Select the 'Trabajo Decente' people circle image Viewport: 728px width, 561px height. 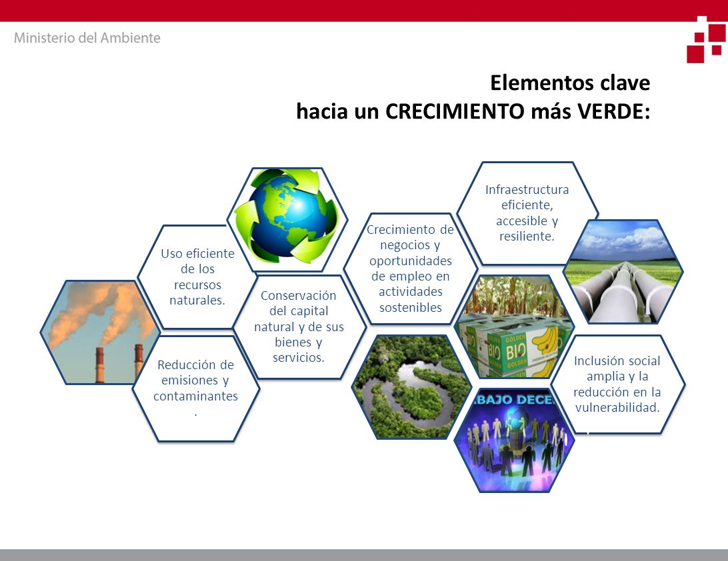click(x=515, y=440)
